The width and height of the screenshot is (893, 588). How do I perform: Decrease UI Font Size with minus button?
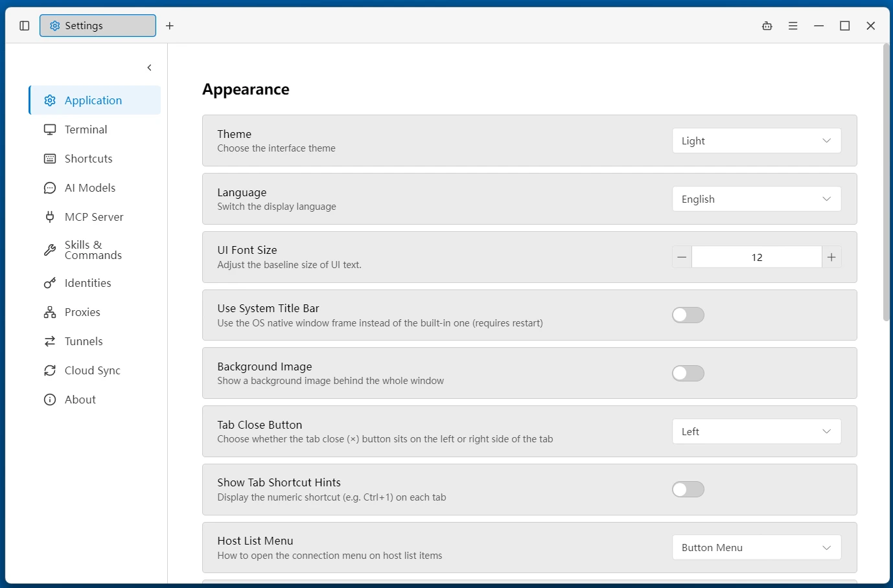click(x=682, y=257)
